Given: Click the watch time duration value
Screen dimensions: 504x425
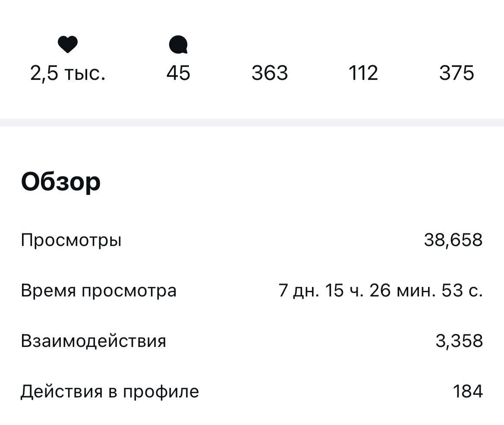Looking at the screenshot, I should tap(381, 291).
